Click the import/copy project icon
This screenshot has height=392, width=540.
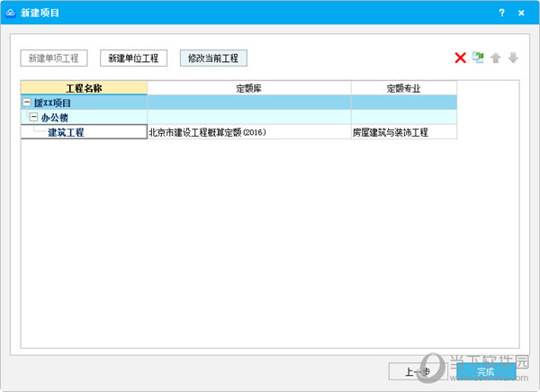(x=478, y=58)
